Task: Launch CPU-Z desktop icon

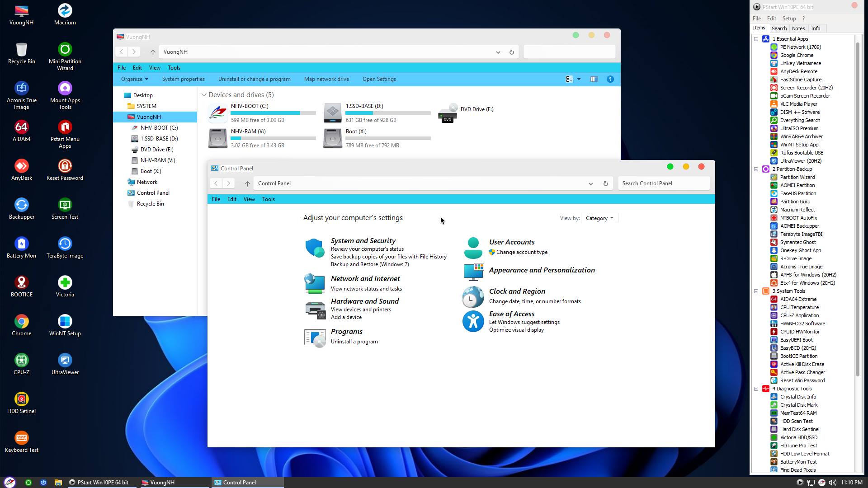Action: click(x=21, y=364)
